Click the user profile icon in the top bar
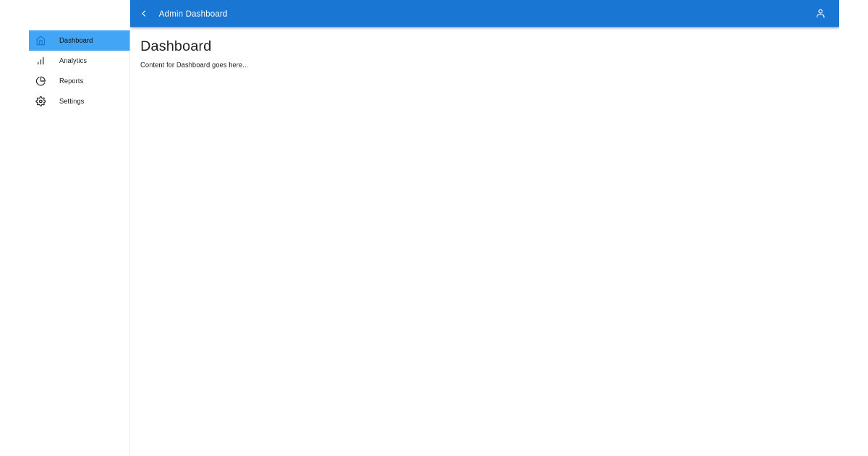The width and height of the screenshot is (868, 456). pos(820,13)
